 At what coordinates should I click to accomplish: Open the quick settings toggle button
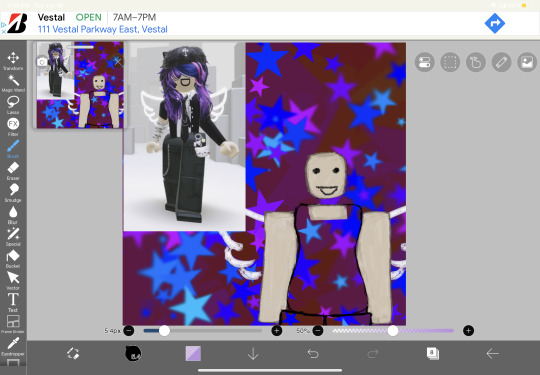424,62
